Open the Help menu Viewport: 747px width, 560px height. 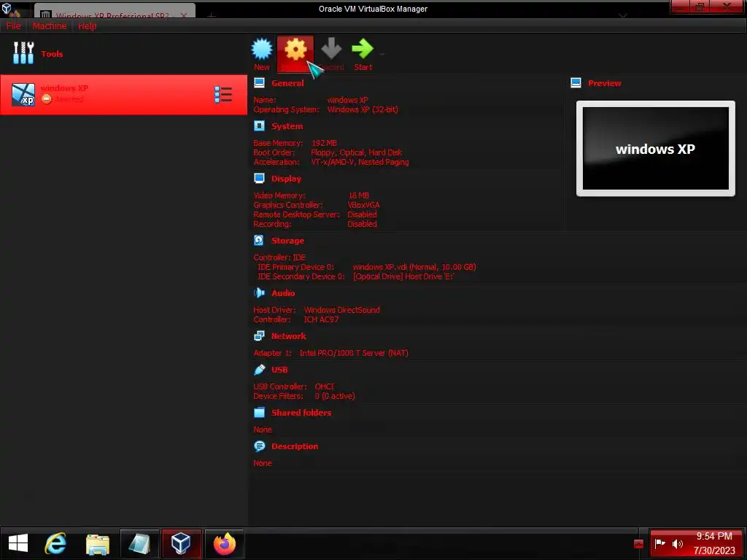88,26
